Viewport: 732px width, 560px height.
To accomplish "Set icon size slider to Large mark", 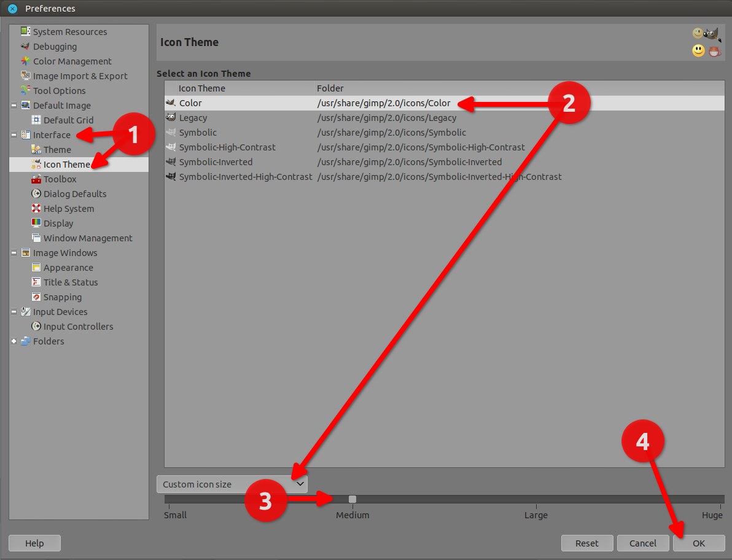I will [x=536, y=499].
